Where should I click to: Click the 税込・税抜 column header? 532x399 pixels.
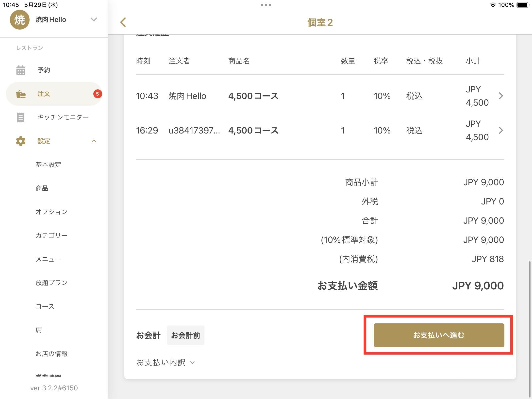click(424, 61)
